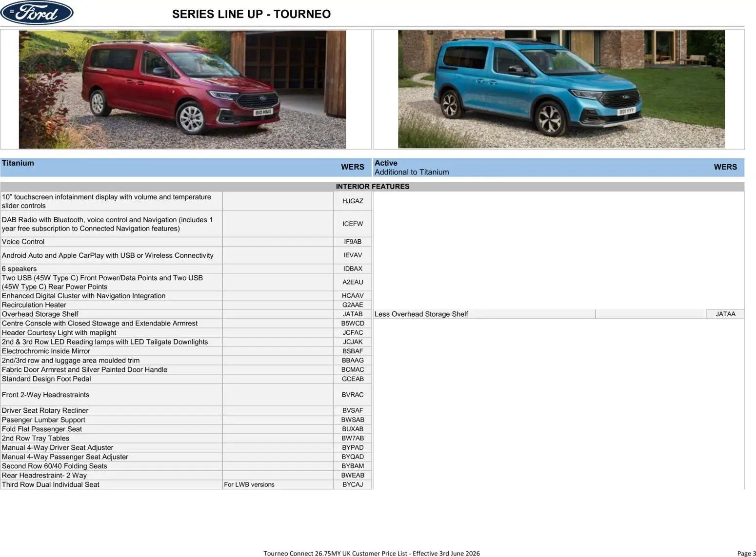The height and width of the screenshot is (557, 756).
Task: Click WERS code ICEFW
Action: [x=353, y=224]
